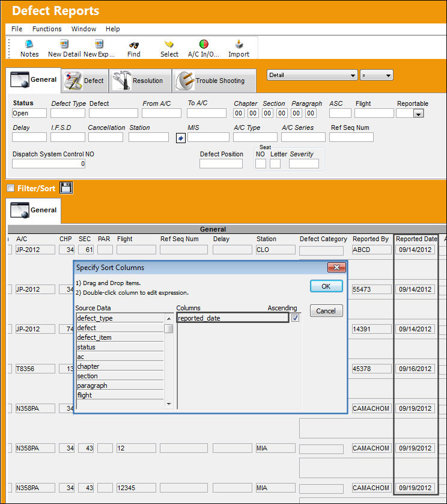Click the flight cell showing 12345
447x504 pixels.
(136, 488)
